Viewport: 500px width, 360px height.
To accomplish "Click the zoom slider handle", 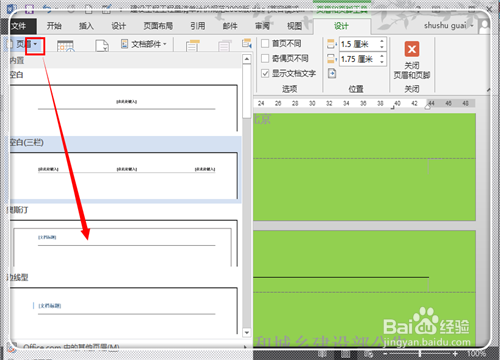I will (x=420, y=354).
